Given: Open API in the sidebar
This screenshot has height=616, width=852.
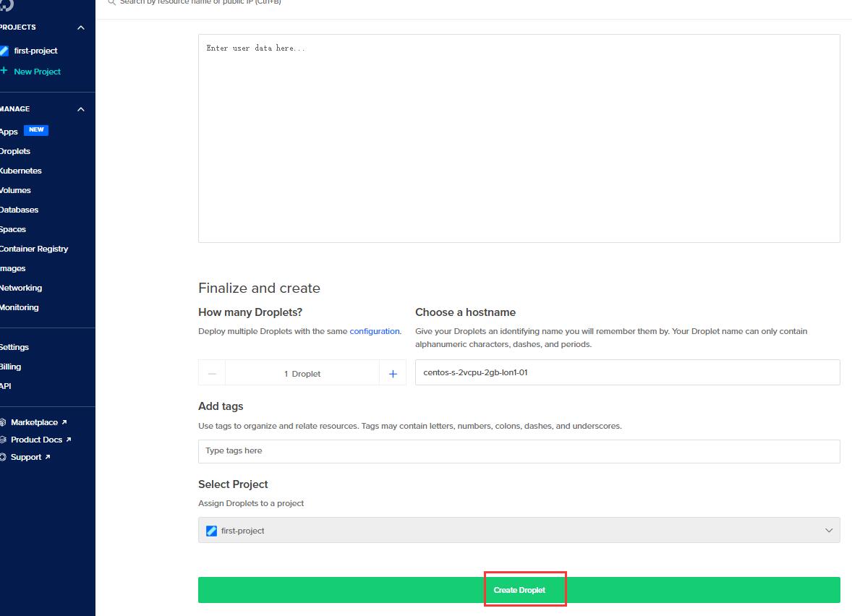Looking at the screenshot, I should click(6, 386).
